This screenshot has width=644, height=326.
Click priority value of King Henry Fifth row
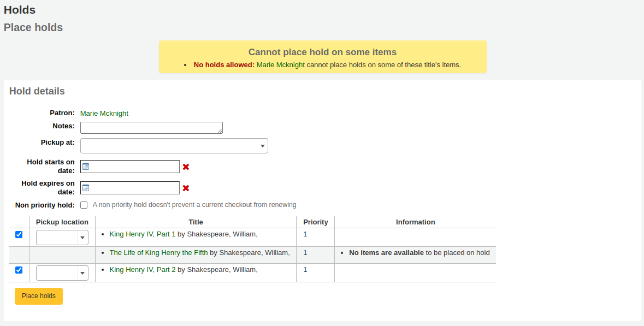pyautogui.click(x=305, y=252)
